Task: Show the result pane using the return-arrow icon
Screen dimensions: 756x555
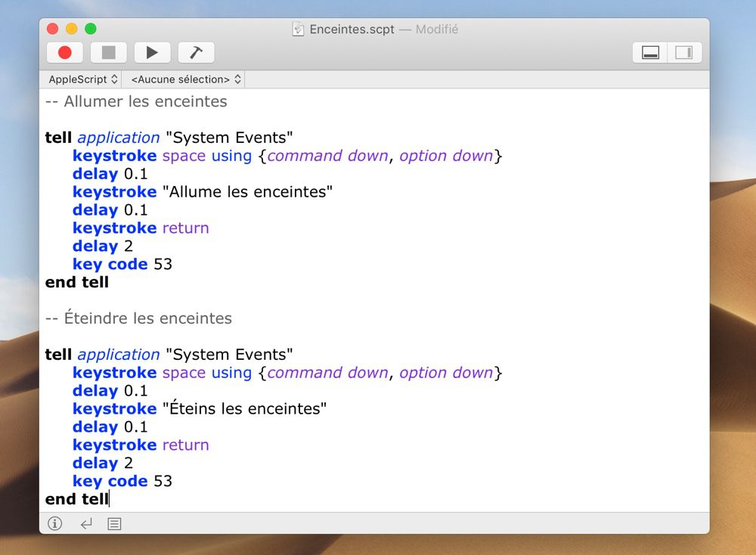Action: pyautogui.click(x=86, y=524)
